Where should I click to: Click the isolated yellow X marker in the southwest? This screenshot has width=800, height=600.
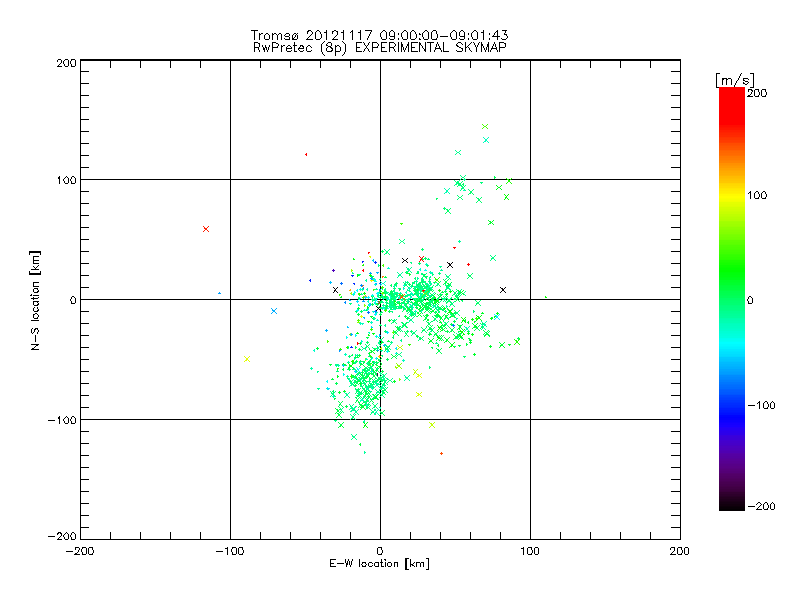tap(247, 359)
